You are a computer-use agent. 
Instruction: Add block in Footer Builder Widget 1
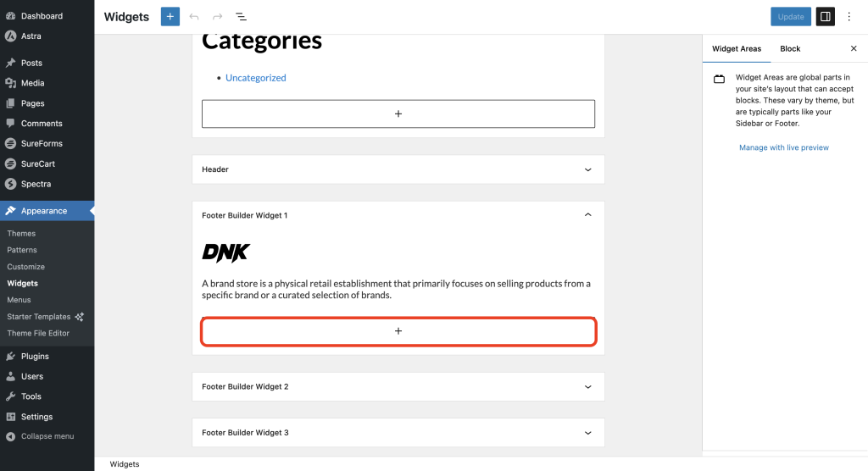pyautogui.click(x=398, y=331)
